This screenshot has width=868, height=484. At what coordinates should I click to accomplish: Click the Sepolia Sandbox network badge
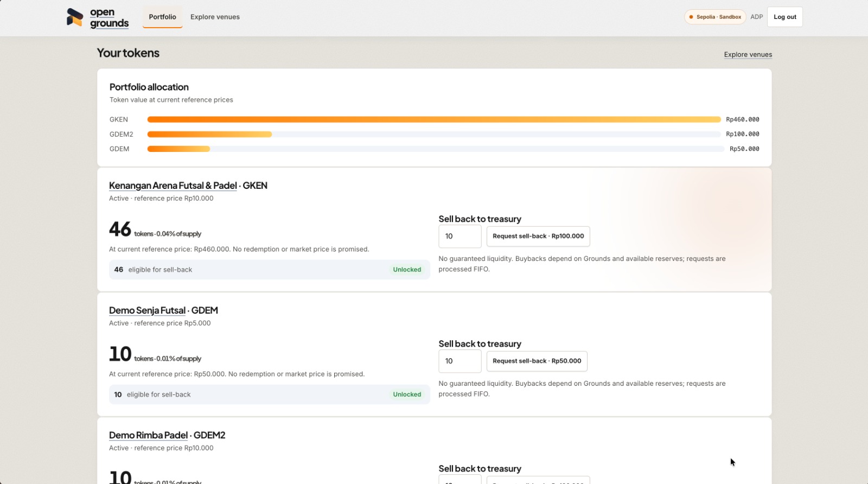click(x=715, y=17)
